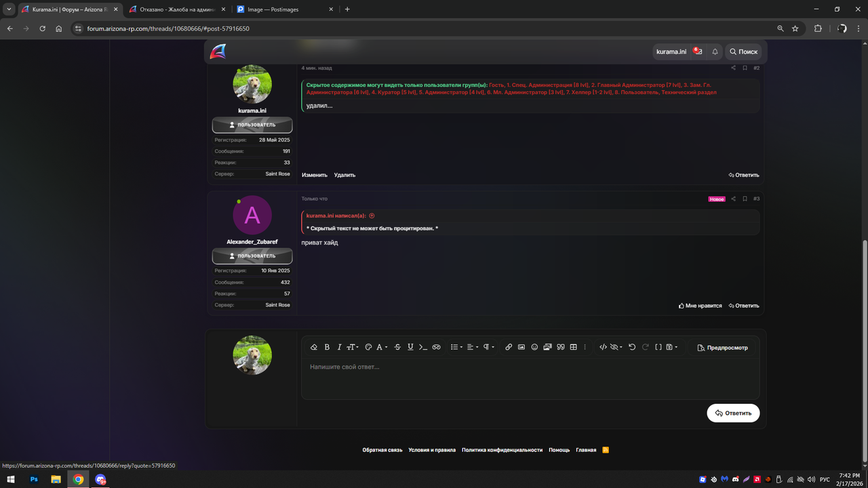Image resolution: width=868 pixels, height=488 pixels.
Task: Click the Поиск search button
Action: tap(743, 52)
